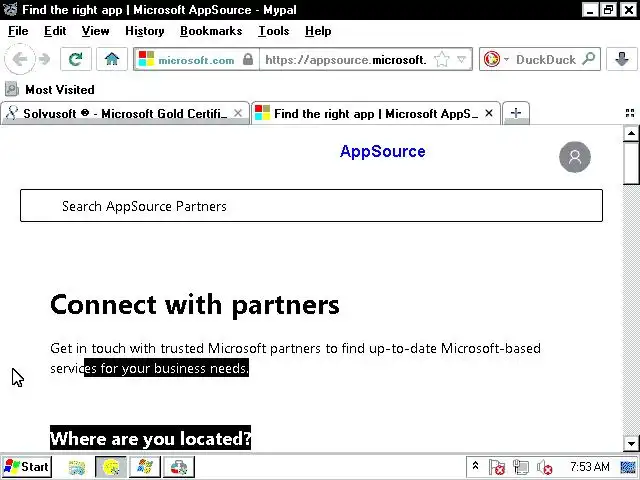This screenshot has width=640, height=480.
Task: Open the Most Visited bookmarks folder
Action: coord(49,89)
